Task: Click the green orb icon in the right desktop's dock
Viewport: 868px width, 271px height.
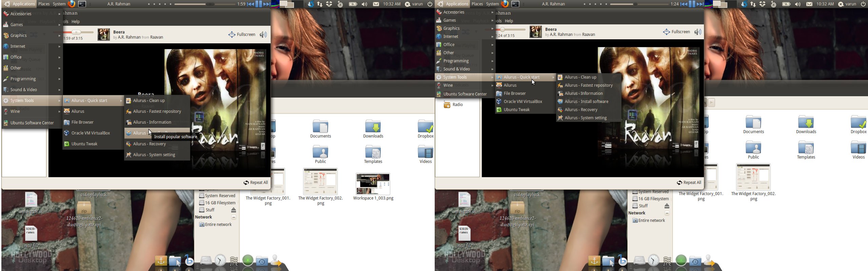Action: pyautogui.click(x=681, y=260)
